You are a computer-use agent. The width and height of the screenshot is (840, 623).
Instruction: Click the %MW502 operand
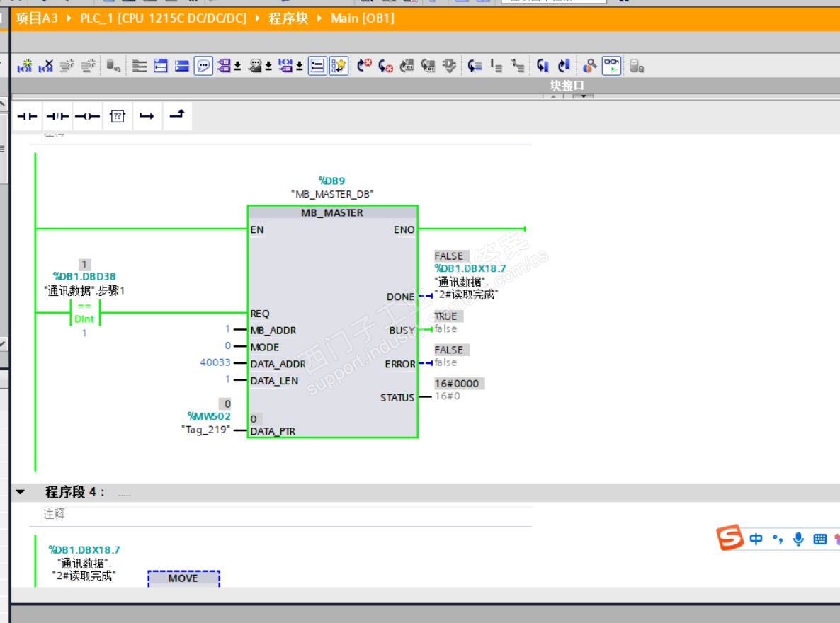click(x=209, y=416)
